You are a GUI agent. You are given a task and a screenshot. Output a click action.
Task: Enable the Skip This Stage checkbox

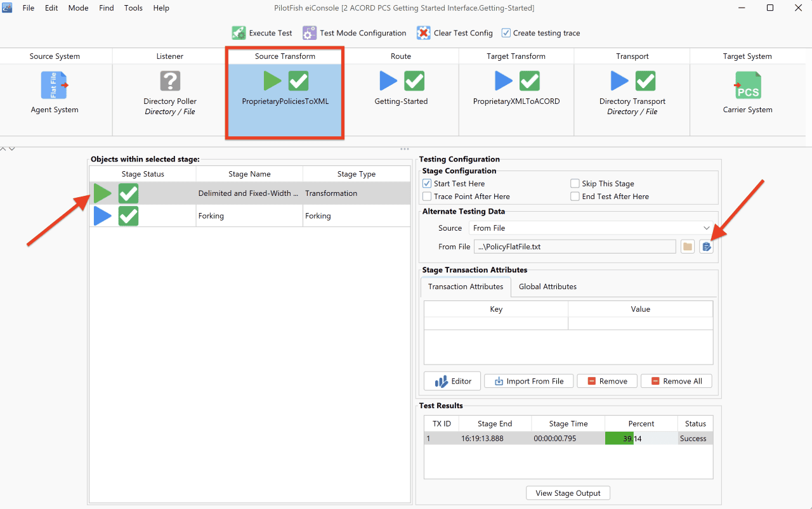(x=575, y=183)
